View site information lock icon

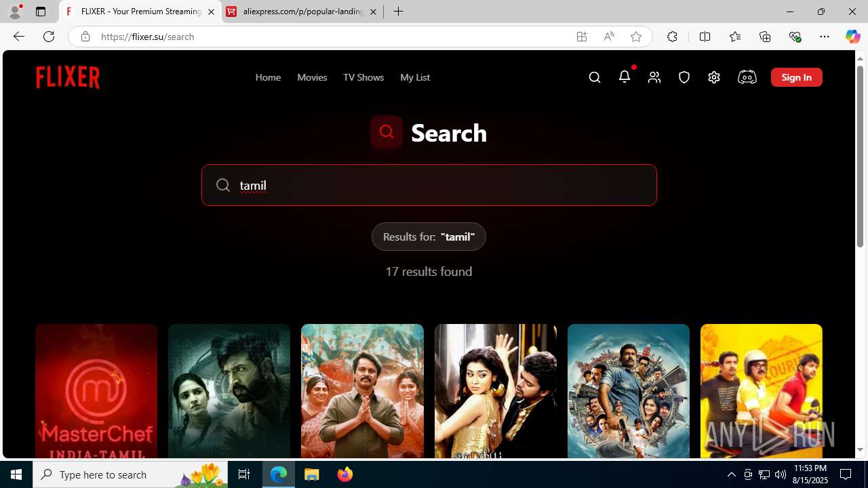(x=85, y=37)
